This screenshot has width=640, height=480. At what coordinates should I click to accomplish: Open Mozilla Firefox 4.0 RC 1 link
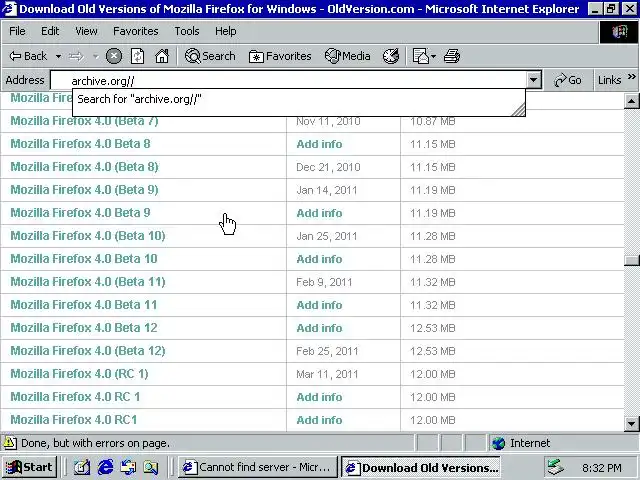coord(75,397)
